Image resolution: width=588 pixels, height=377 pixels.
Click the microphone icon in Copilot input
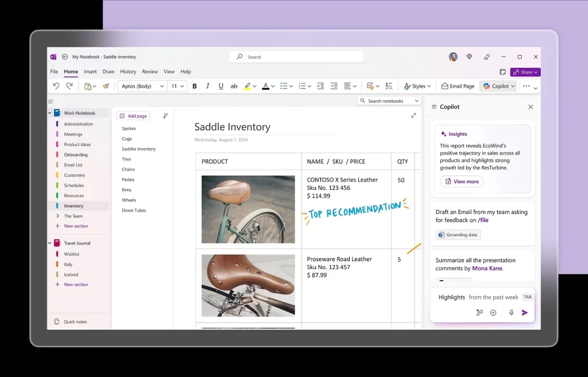coord(511,312)
